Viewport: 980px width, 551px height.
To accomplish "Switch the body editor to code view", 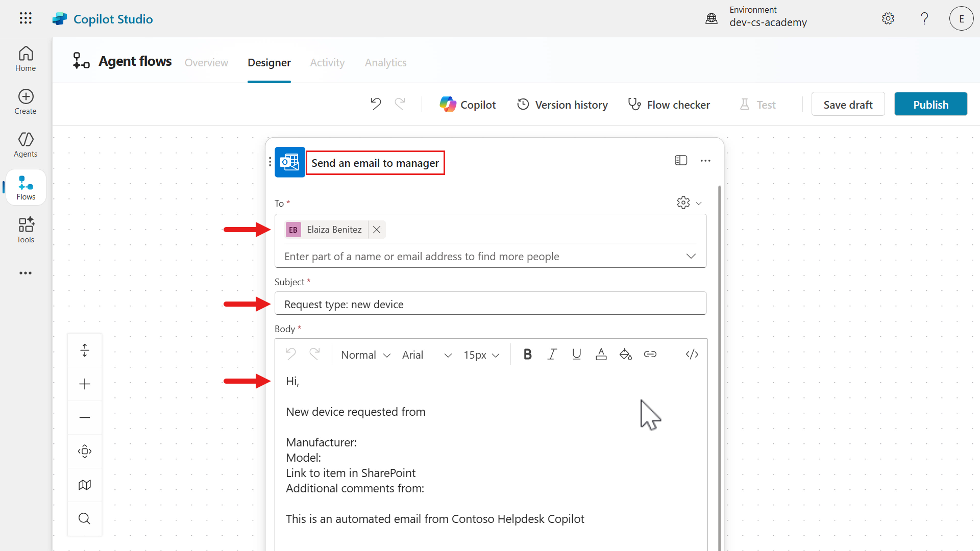I will pos(692,355).
